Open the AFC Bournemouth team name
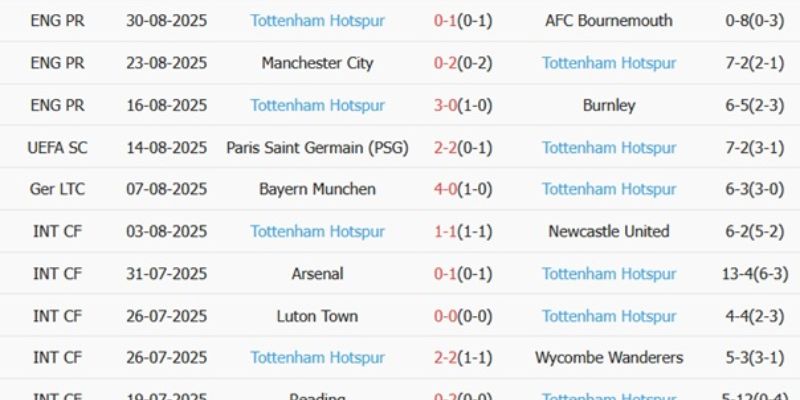This screenshot has height=400, width=800. coord(608,21)
